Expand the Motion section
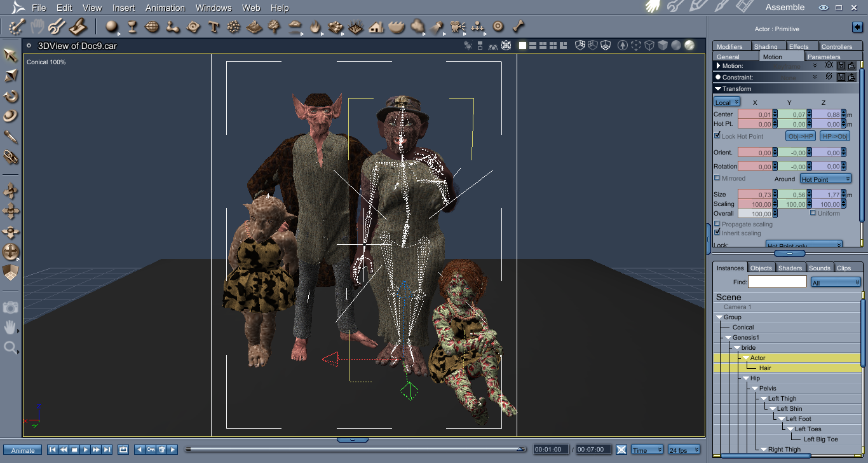Viewport: 868px width, 463px height. 718,66
